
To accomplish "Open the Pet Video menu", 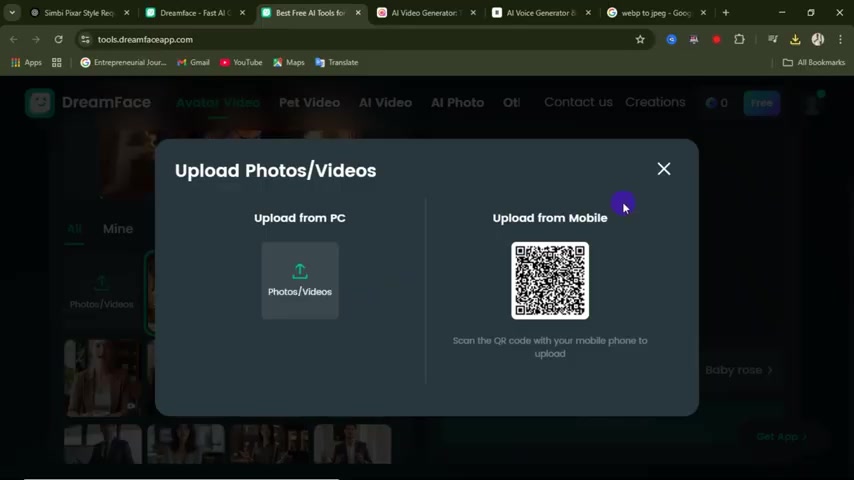I will point(309,102).
